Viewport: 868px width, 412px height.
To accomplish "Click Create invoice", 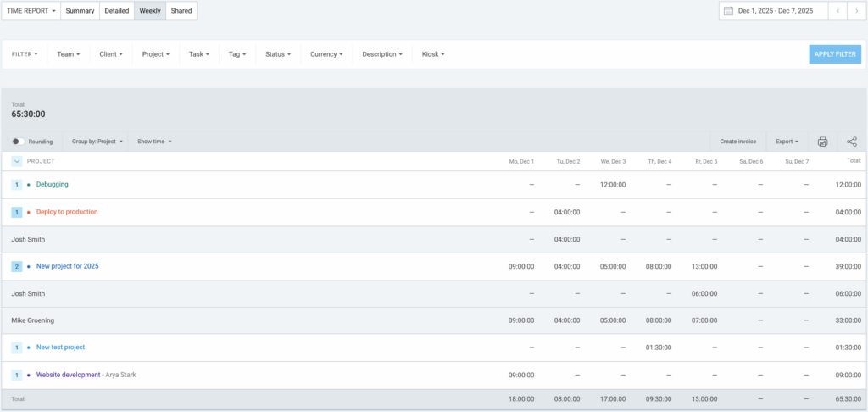I will tap(737, 142).
